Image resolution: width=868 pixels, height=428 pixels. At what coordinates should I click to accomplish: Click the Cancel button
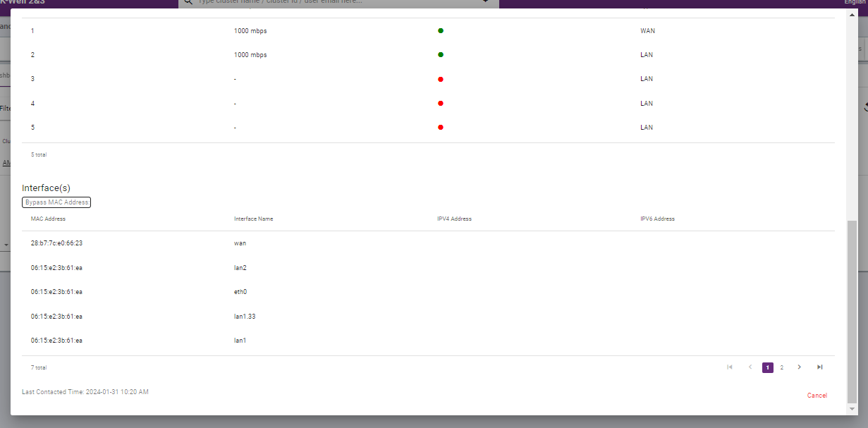tap(817, 396)
